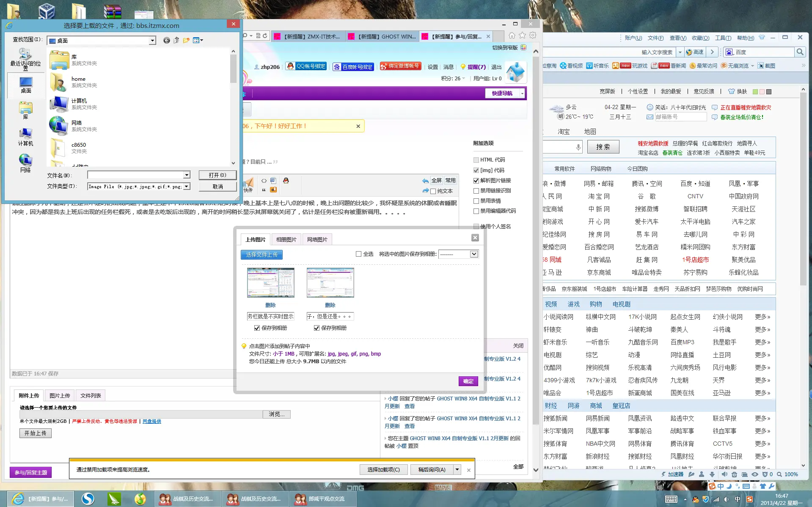The height and width of the screenshot is (507, 812).
Task: Select 网络 in file dialog sidebar
Action: [25, 163]
